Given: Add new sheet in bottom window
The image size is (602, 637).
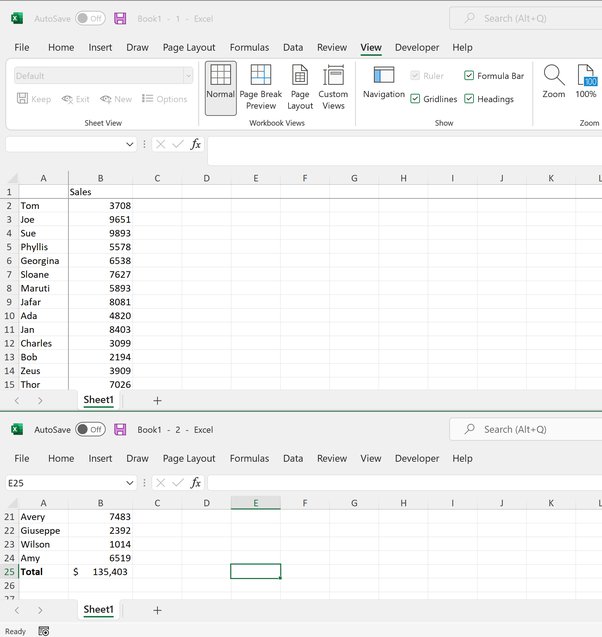Looking at the screenshot, I should 157,610.
